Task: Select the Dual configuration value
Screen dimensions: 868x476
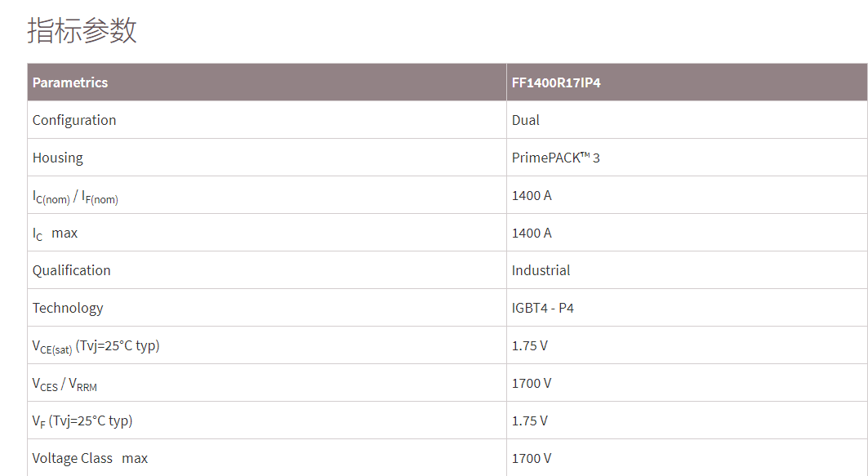Action: (526, 120)
